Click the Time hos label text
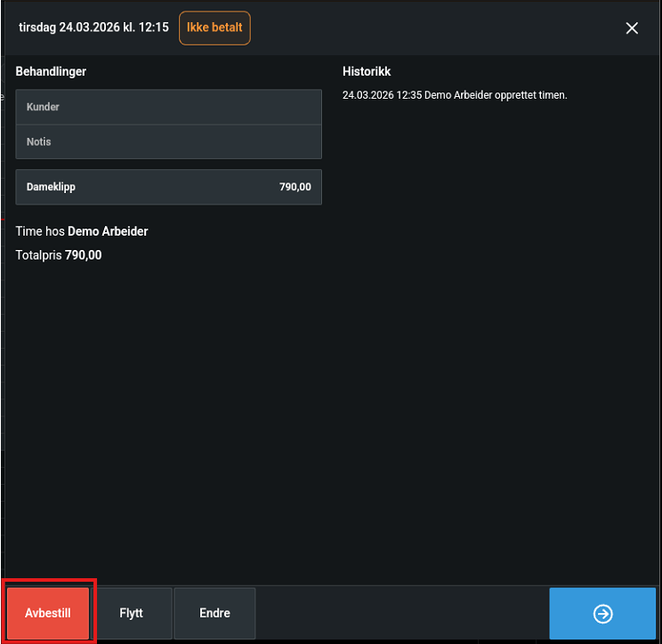The height and width of the screenshot is (644, 662). 40,231
